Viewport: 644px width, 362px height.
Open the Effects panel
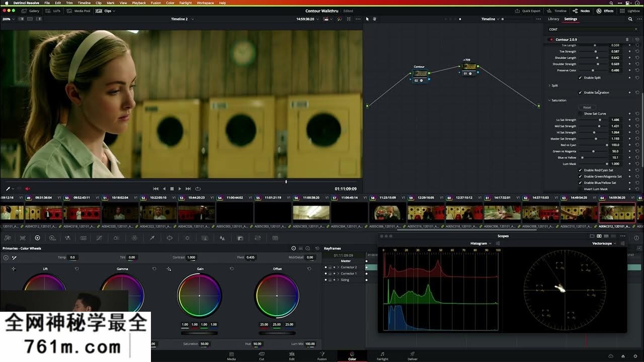coord(605,11)
